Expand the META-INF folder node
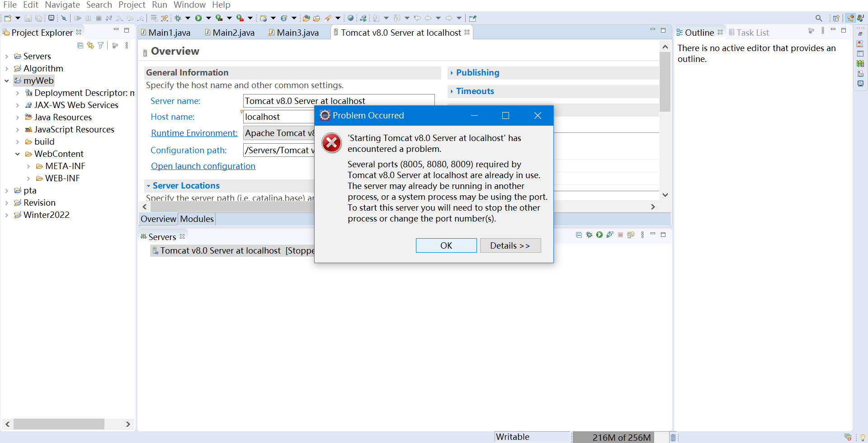 point(28,166)
